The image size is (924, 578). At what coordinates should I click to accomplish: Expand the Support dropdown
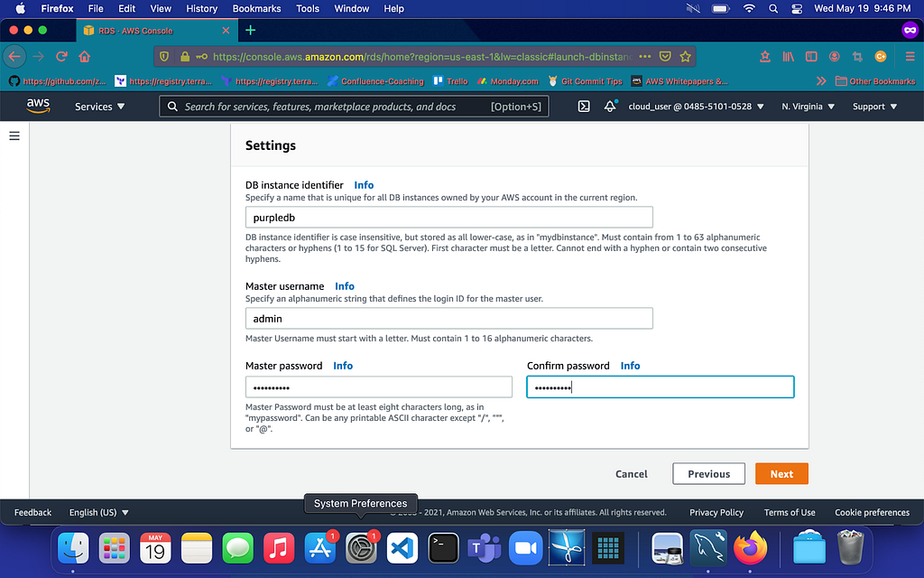(874, 107)
